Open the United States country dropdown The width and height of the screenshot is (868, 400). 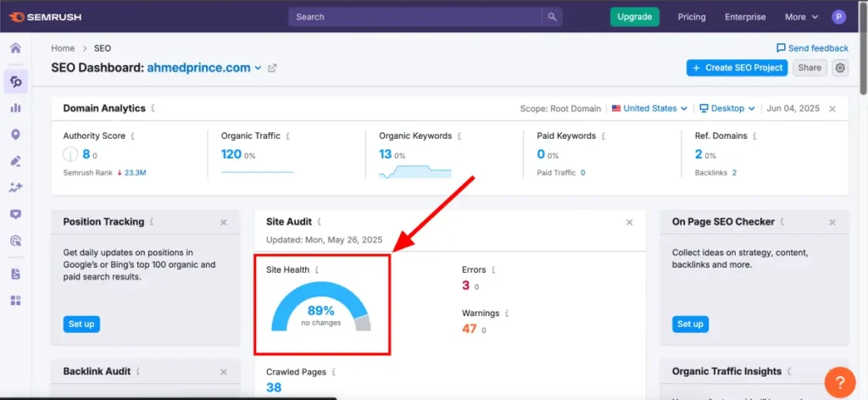click(x=649, y=108)
